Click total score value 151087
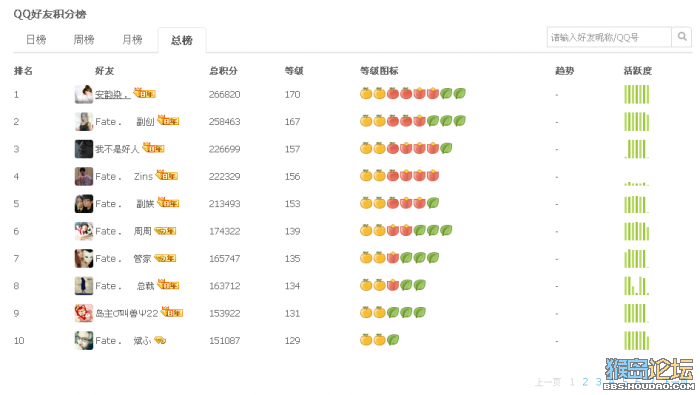Screen dimensions: 700x395 tap(225, 341)
